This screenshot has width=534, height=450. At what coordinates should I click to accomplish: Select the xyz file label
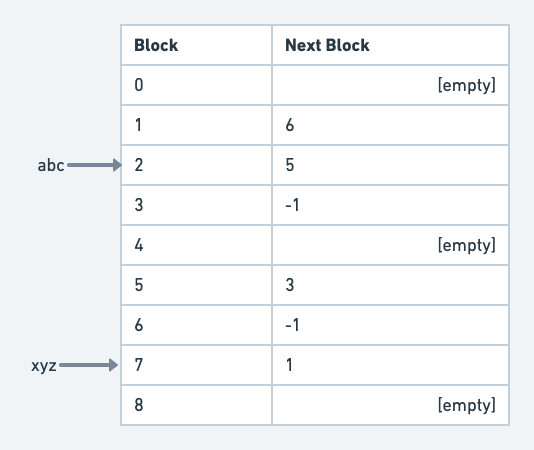coord(44,366)
